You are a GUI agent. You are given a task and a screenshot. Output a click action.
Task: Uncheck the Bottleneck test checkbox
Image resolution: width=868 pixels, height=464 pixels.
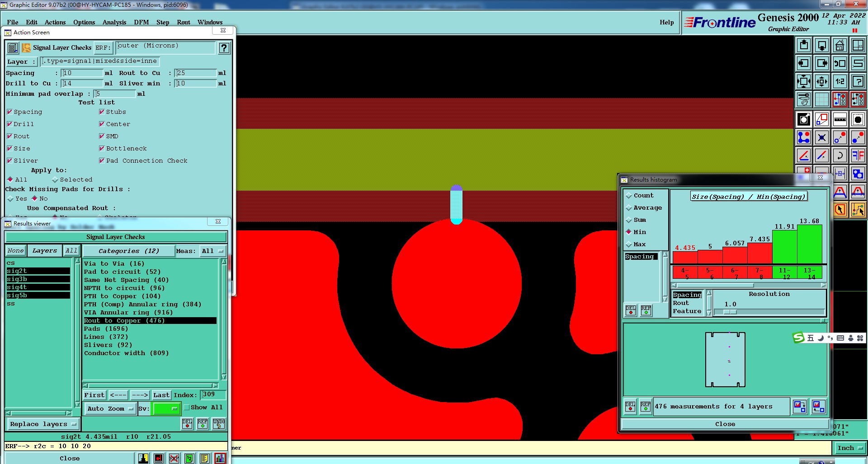pos(102,148)
